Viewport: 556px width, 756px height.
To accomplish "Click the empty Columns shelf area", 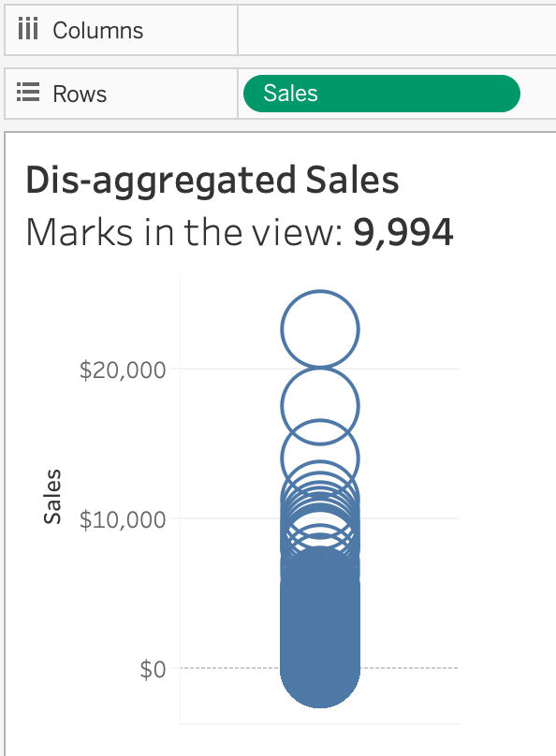I will (x=397, y=30).
